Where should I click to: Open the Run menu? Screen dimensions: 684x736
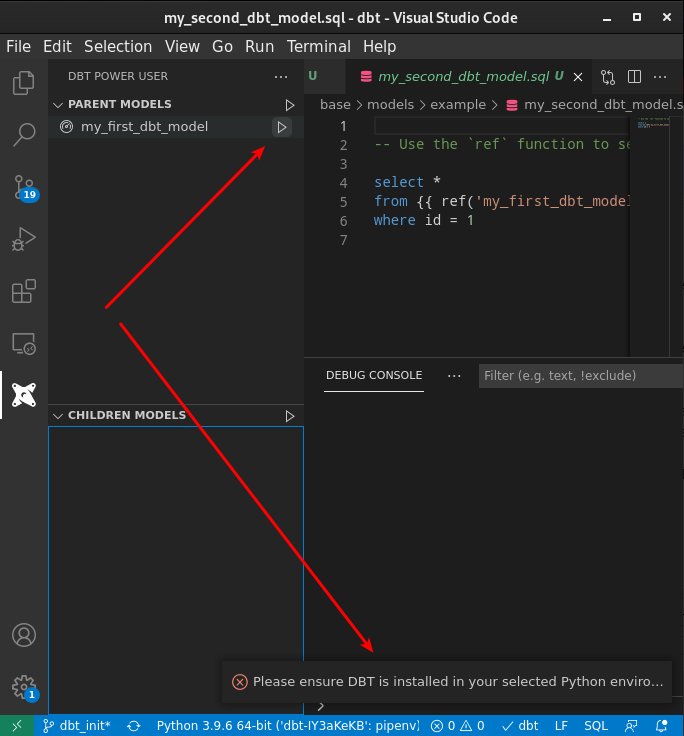(259, 46)
